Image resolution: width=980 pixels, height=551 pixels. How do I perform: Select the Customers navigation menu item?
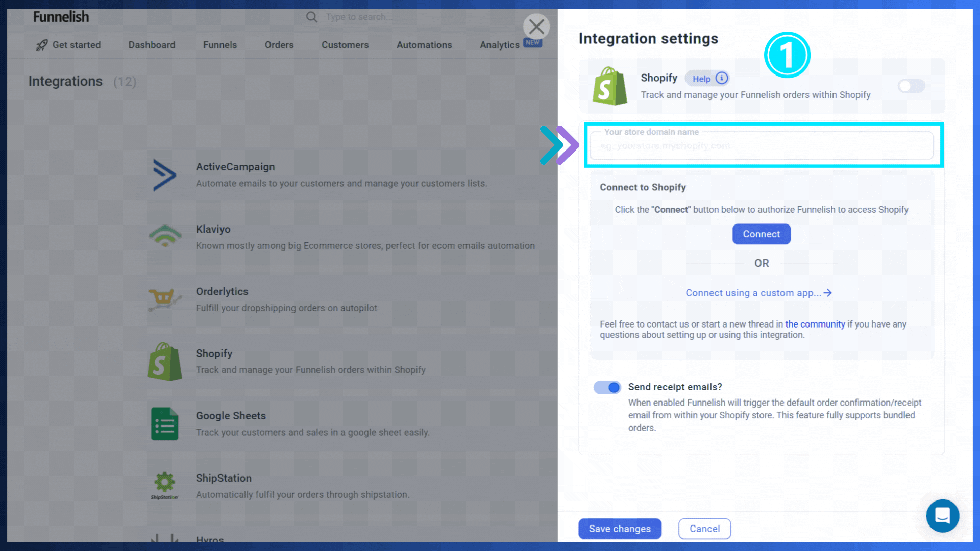[345, 45]
